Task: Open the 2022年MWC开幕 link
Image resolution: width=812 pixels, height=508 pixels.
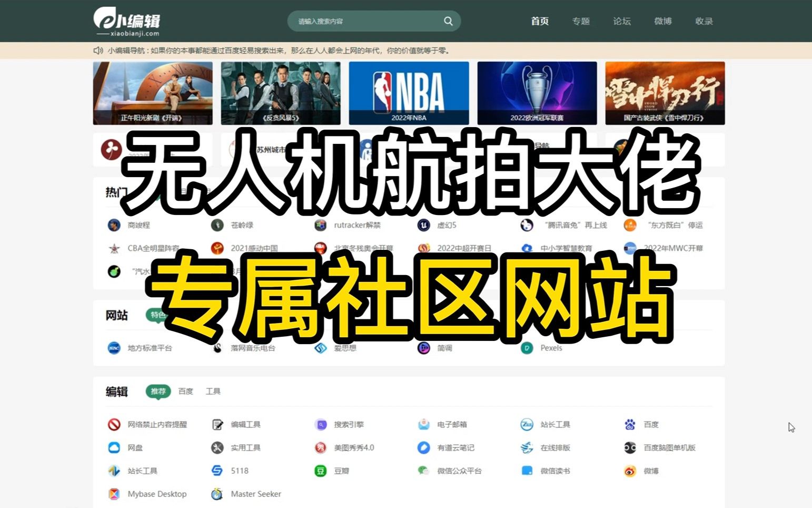Action: [x=674, y=248]
